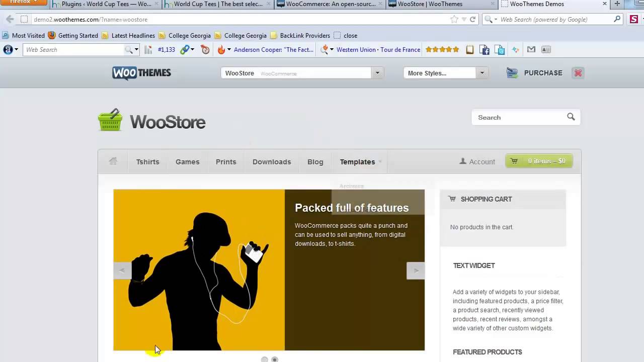644x362 pixels.
Task: Switch to the WooStore | WooThemes tab
Action: click(x=442, y=4)
